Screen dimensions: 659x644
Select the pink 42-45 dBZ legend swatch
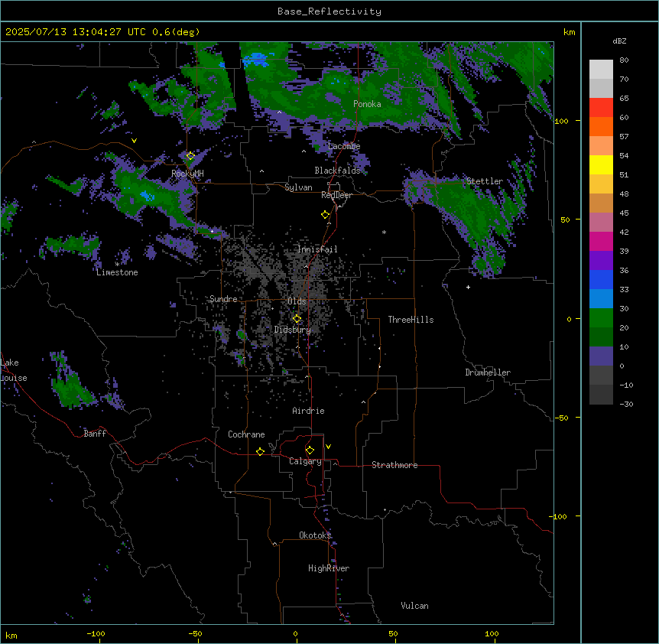(601, 223)
